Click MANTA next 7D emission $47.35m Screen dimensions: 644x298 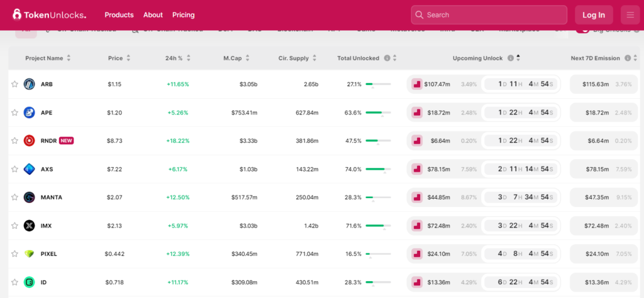point(596,197)
